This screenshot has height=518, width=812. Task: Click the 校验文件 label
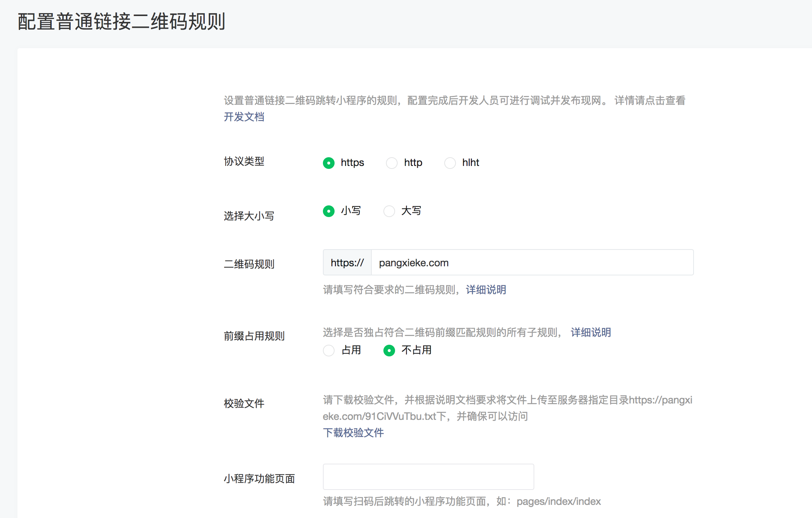point(244,403)
